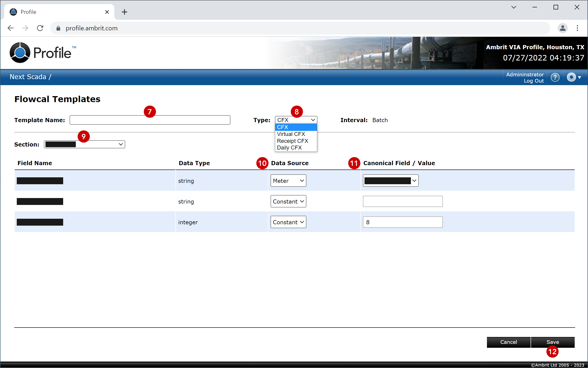
Task: Open the tab search chevron
Action: (514, 7)
